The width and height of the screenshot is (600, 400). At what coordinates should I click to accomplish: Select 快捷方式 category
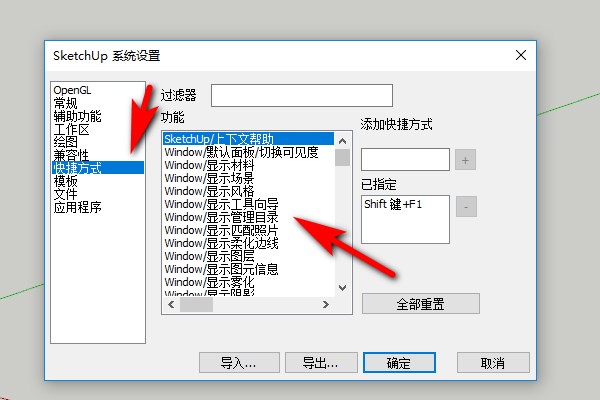[98, 168]
